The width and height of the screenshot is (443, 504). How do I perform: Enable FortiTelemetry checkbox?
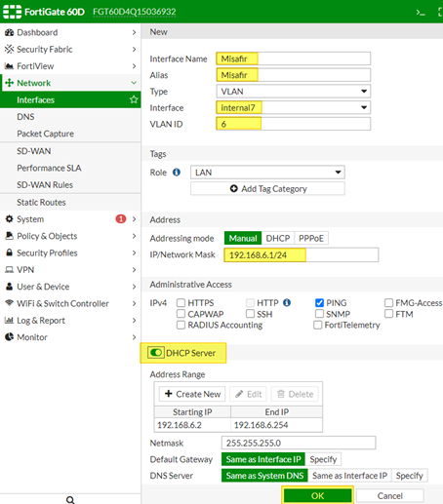click(x=318, y=325)
